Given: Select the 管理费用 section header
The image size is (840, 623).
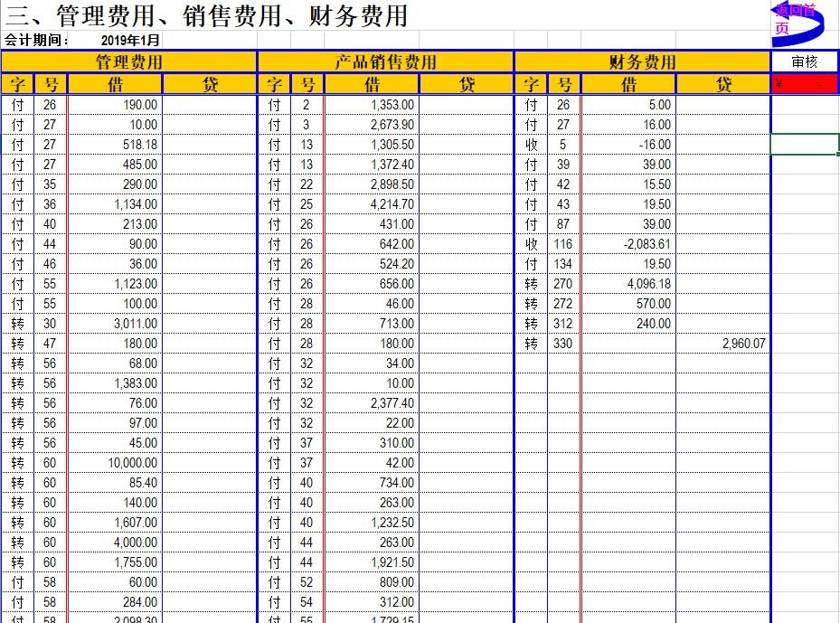Looking at the screenshot, I should [x=129, y=62].
